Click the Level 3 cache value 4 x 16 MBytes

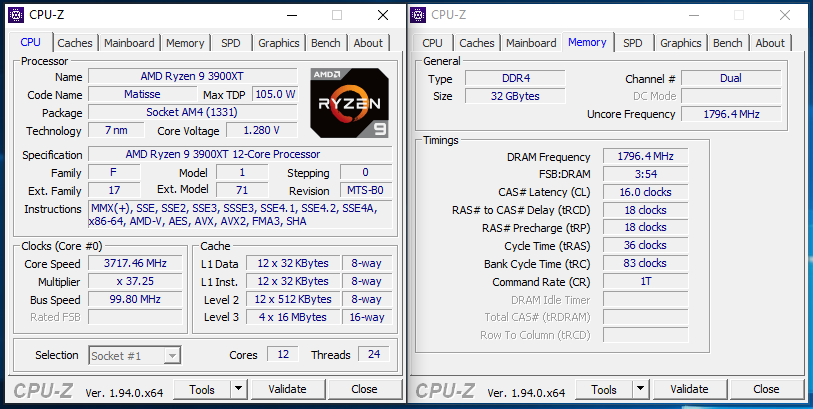point(293,317)
